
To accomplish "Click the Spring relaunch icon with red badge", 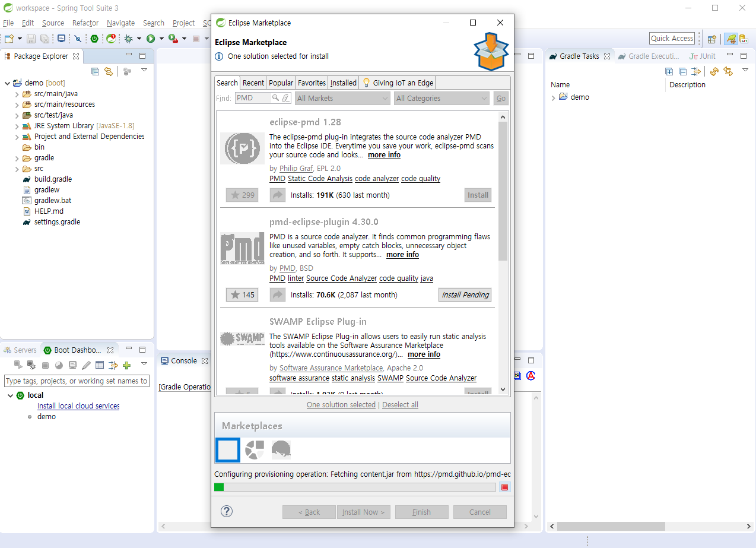I will (111, 39).
